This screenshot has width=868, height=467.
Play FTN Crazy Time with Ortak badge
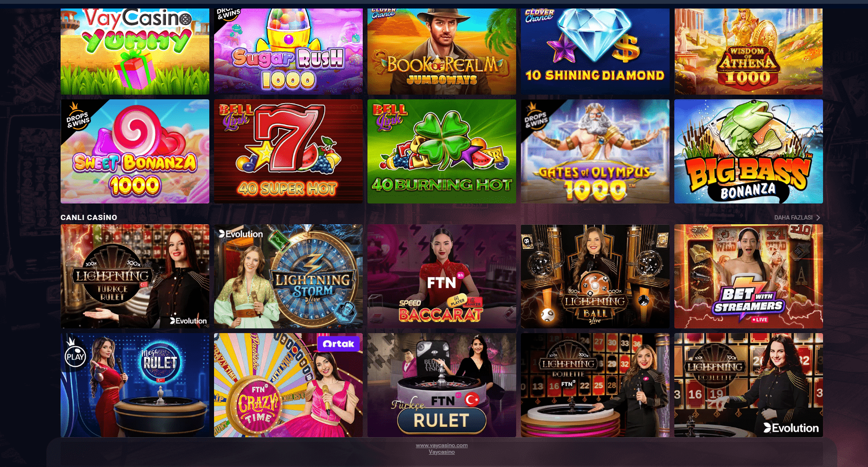288,385
